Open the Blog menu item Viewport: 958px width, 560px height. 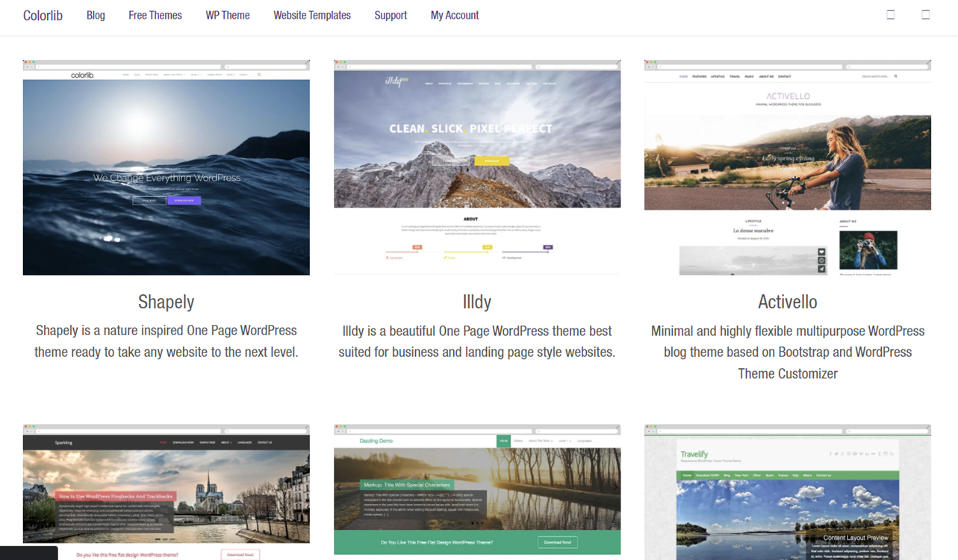pyautogui.click(x=96, y=15)
